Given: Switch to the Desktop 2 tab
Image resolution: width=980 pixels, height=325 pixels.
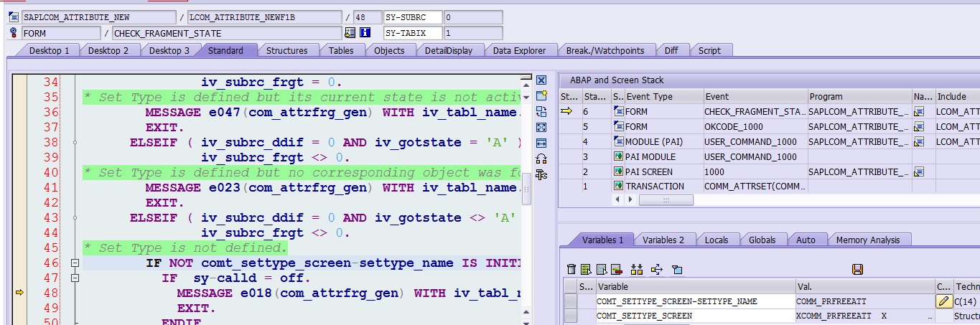Looking at the screenshot, I should (x=108, y=50).
